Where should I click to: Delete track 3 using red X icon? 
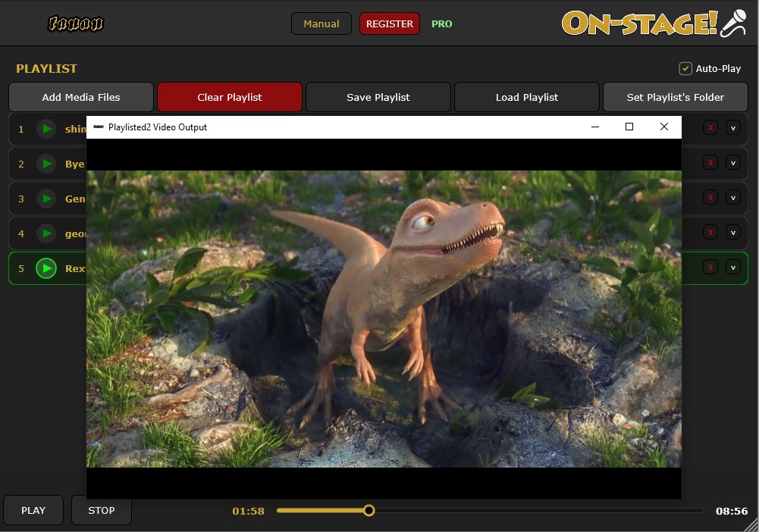(710, 198)
